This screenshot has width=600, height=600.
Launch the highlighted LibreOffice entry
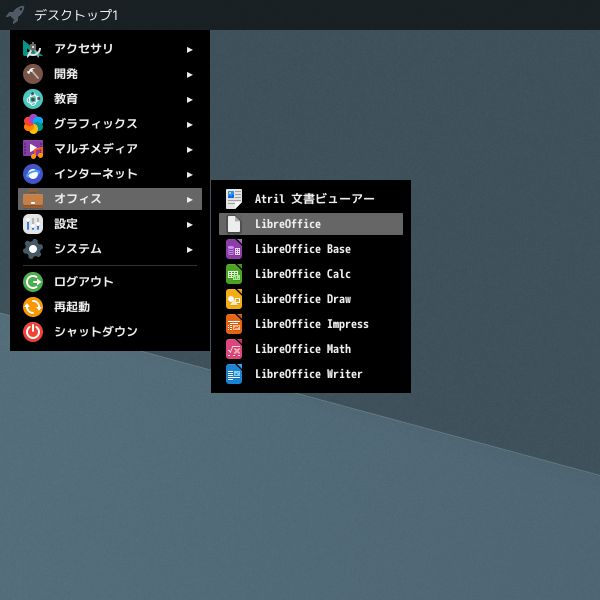311,224
